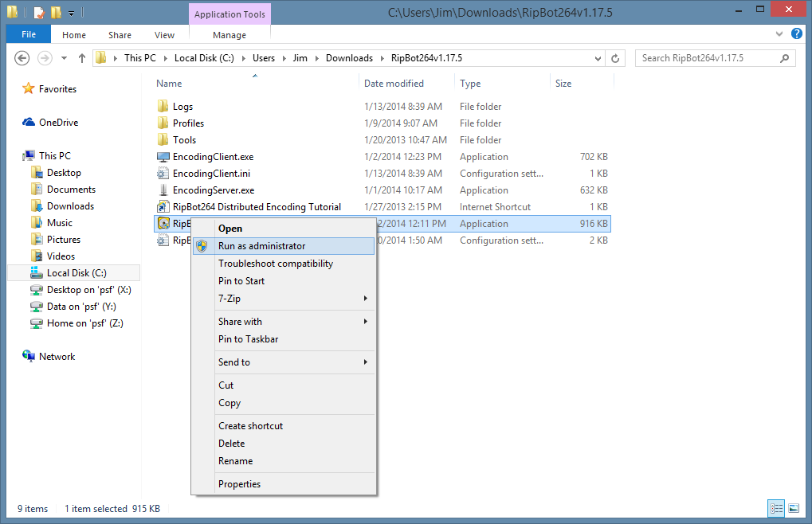
Task: Open Desktop under This PC
Action: pyautogui.click(x=64, y=172)
